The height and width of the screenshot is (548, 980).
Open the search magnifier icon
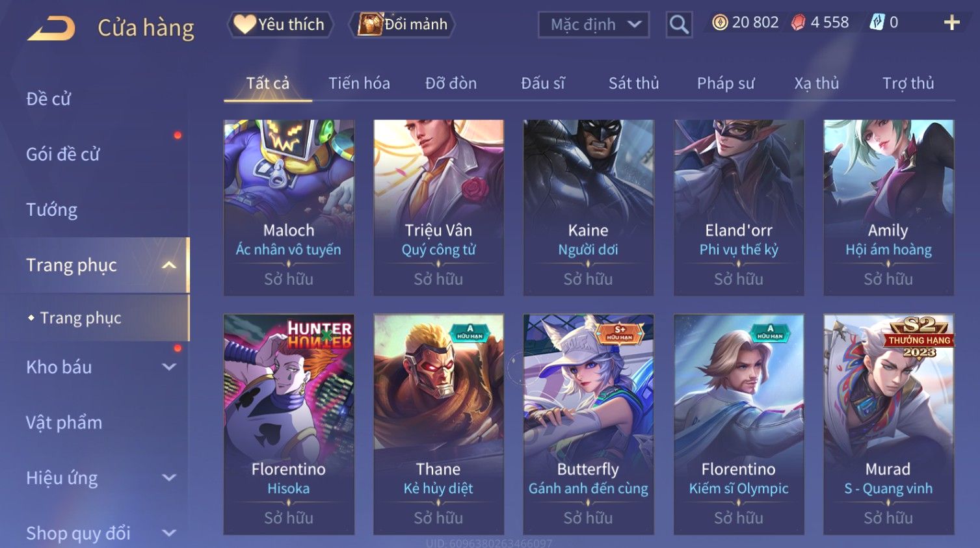pos(679,25)
